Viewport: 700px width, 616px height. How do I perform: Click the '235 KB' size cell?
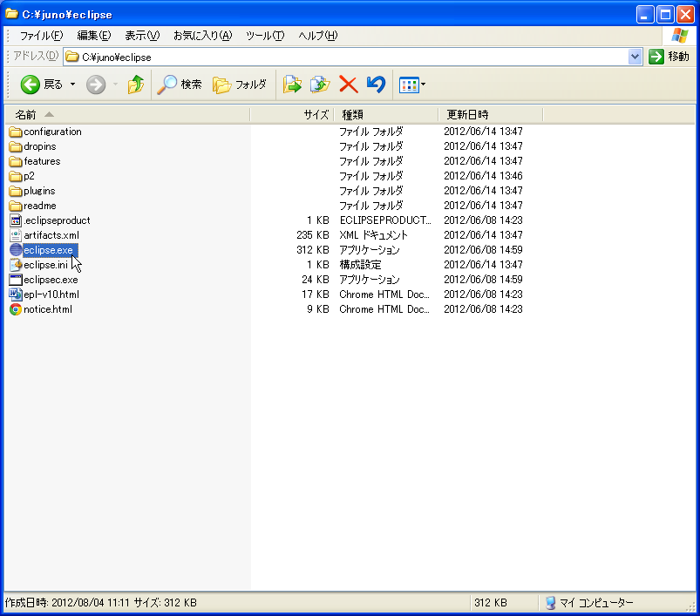coord(312,235)
